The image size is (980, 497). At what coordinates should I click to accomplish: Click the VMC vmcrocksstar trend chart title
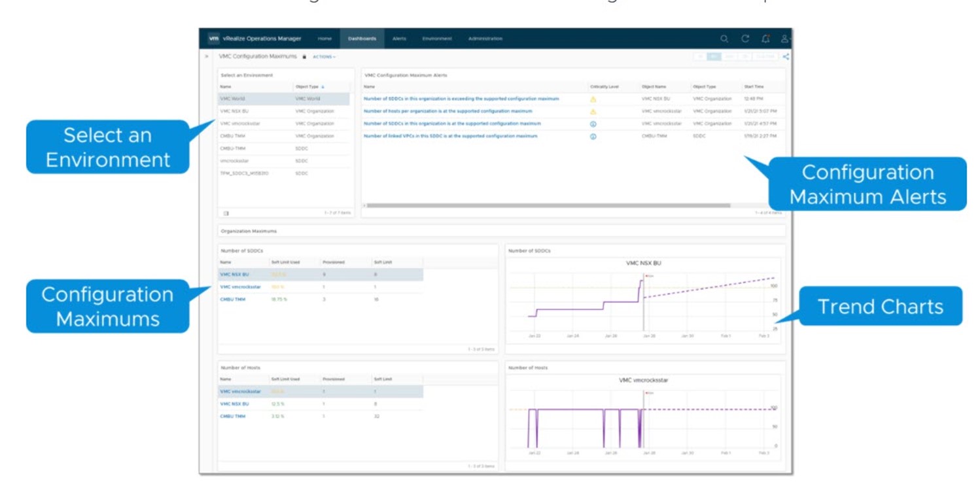644,380
